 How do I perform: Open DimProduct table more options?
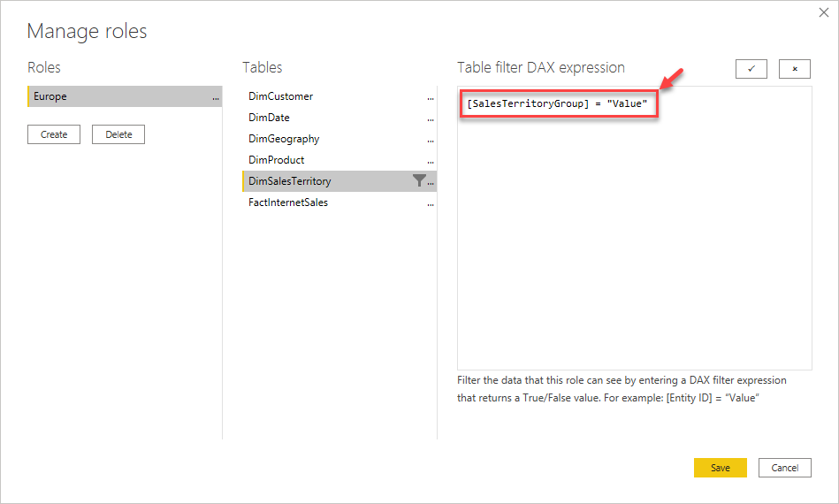click(x=431, y=161)
